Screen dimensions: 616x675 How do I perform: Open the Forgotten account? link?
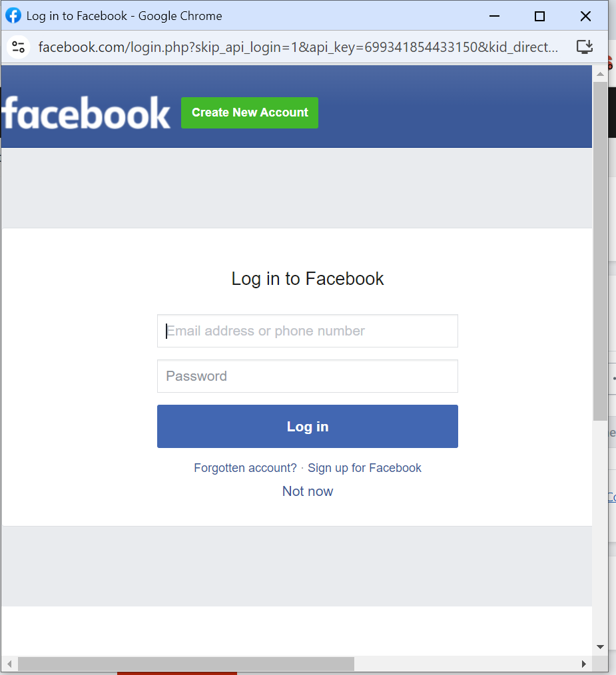[245, 468]
